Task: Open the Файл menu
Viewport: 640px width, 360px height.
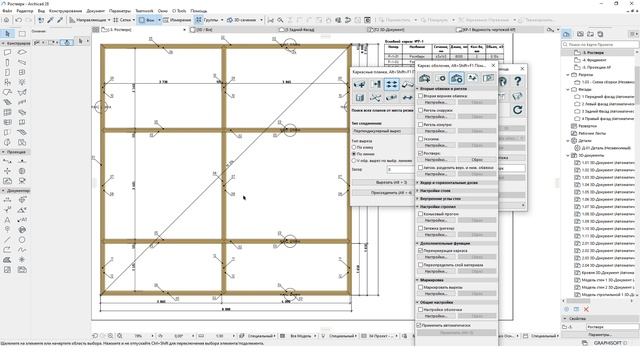Action: 7,11
